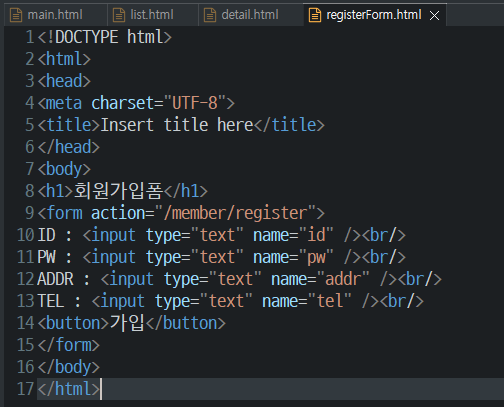Screen dimensions: 504x407
Task: Click the detail.html file icon
Action: coord(210,15)
